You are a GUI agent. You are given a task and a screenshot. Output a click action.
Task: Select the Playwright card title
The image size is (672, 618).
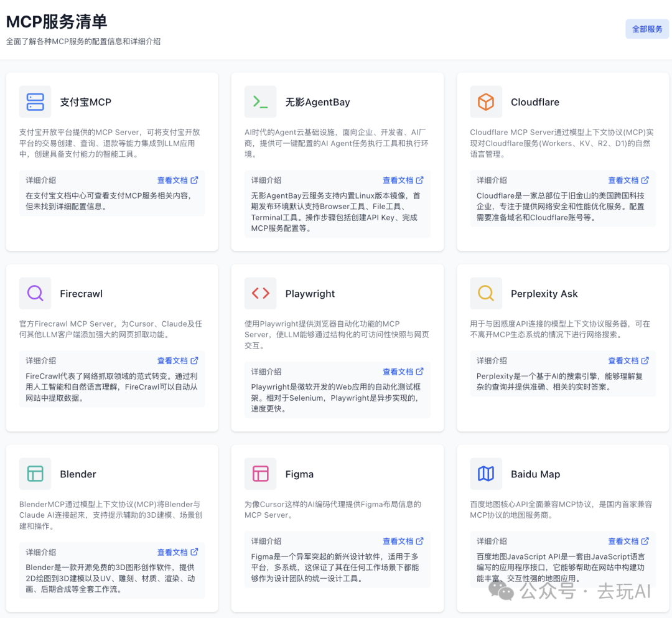(310, 294)
